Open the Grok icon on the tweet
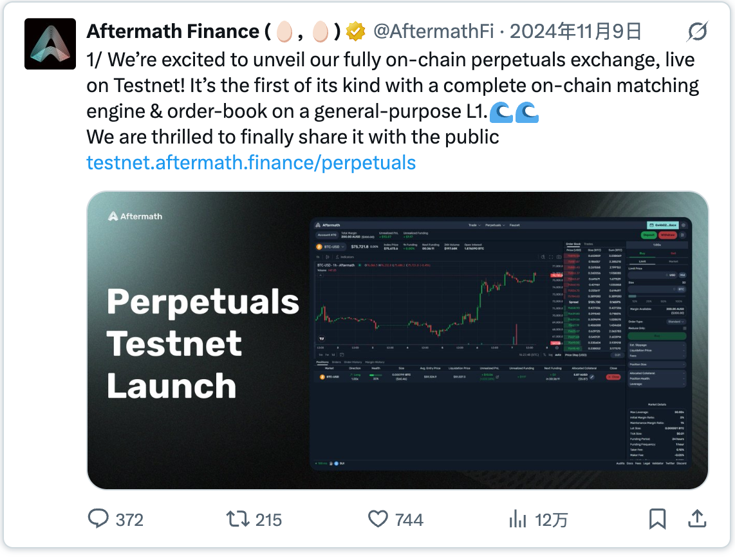The width and height of the screenshot is (735, 560). click(x=697, y=31)
